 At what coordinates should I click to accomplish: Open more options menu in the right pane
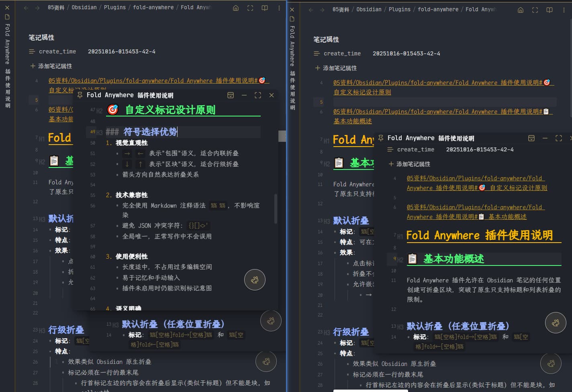564,10
